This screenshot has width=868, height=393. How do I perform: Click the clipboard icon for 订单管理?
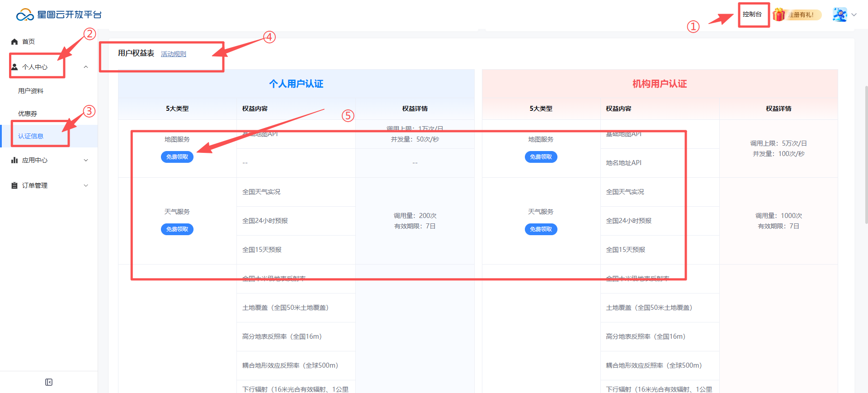click(14, 185)
